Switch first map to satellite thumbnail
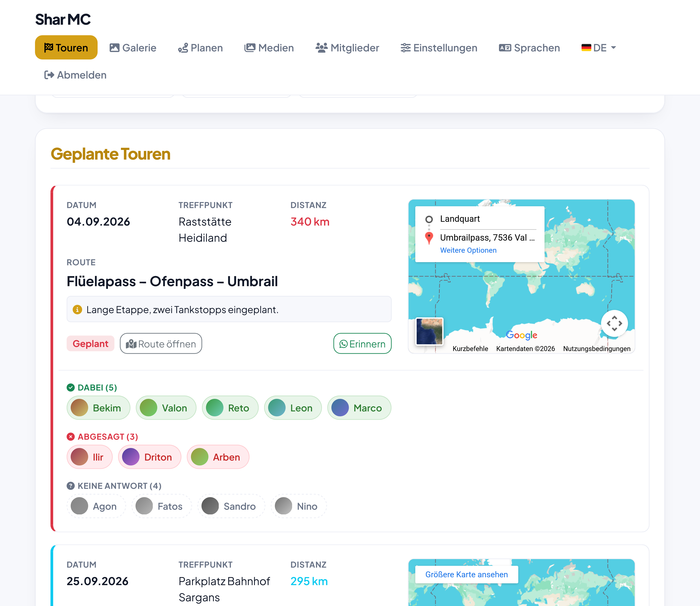 click(x=429, y=331)
